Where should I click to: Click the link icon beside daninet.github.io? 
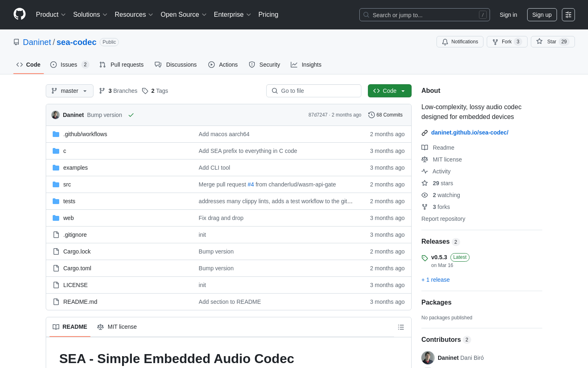pyautogui.click(x=425, y=133)
